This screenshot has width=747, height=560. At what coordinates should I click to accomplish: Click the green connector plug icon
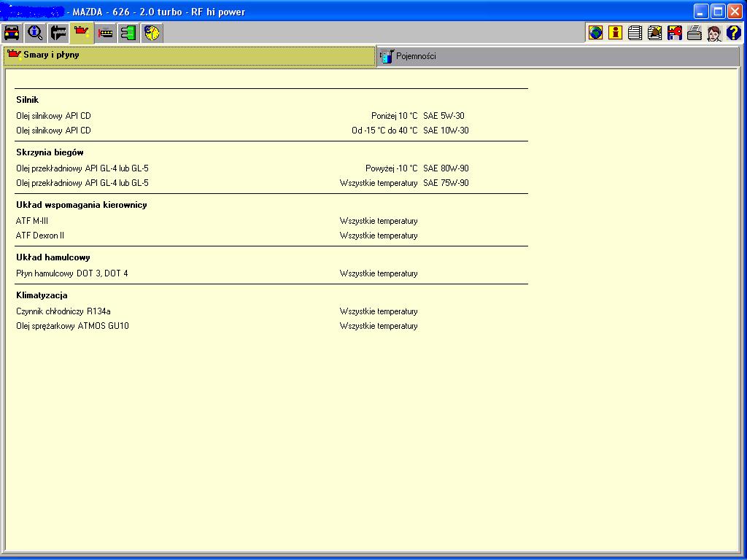tap(128, 33)
